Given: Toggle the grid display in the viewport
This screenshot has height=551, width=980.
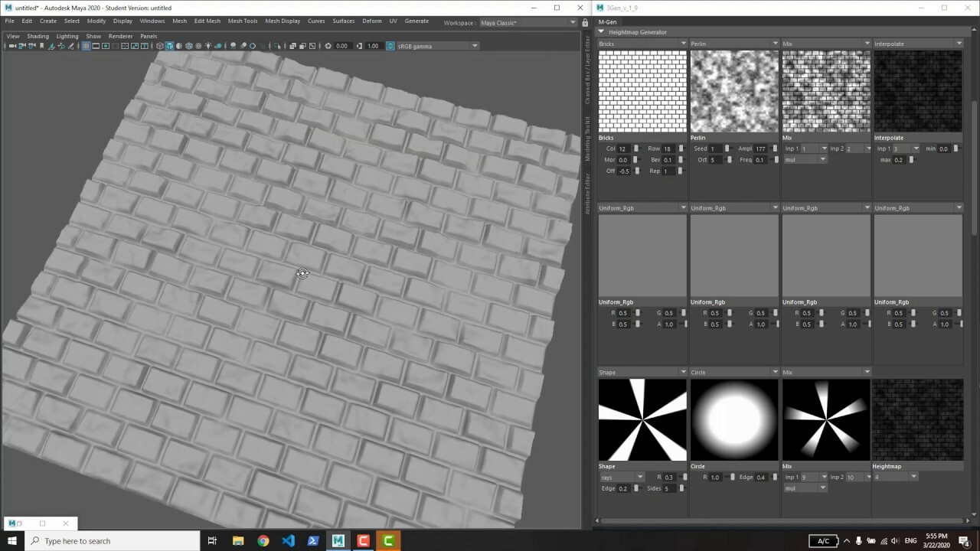Looking at the screenshot, I should point(87,45).
